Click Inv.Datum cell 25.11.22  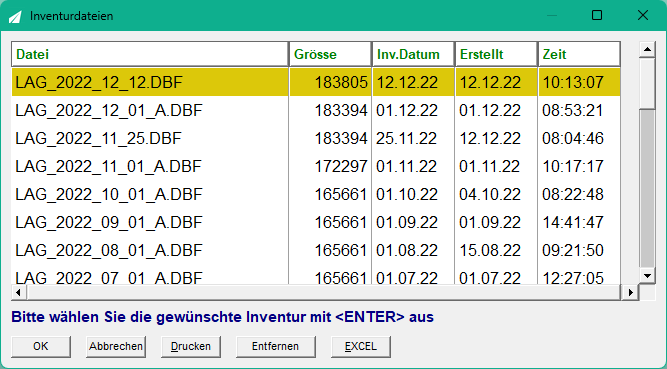pyautogui.click(x=407, y=138)
